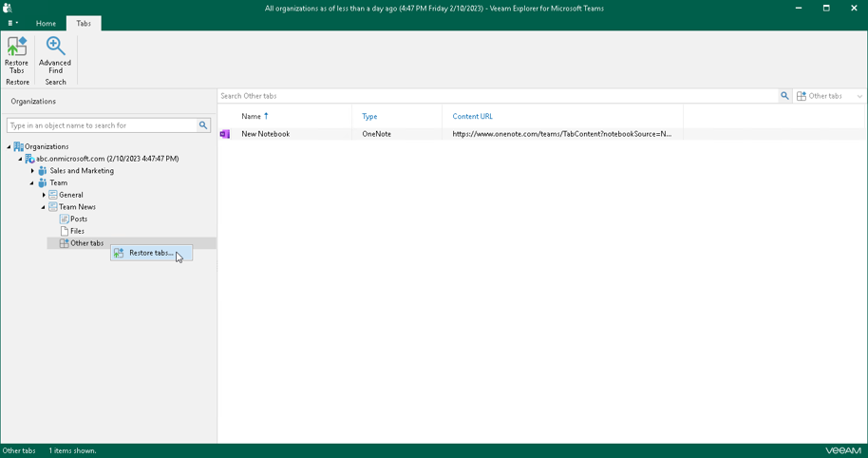Expand the General channel

coord(44,195)
